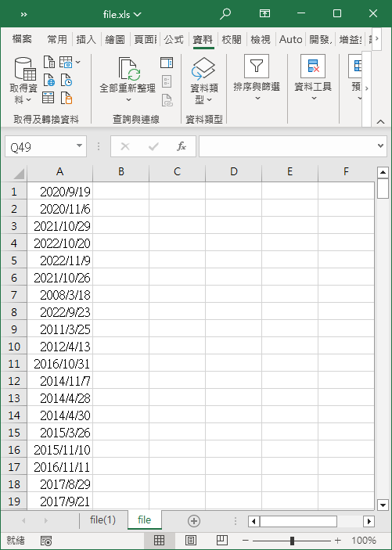Click the zoom slider handle
The image size is (392, 550).
292,541
